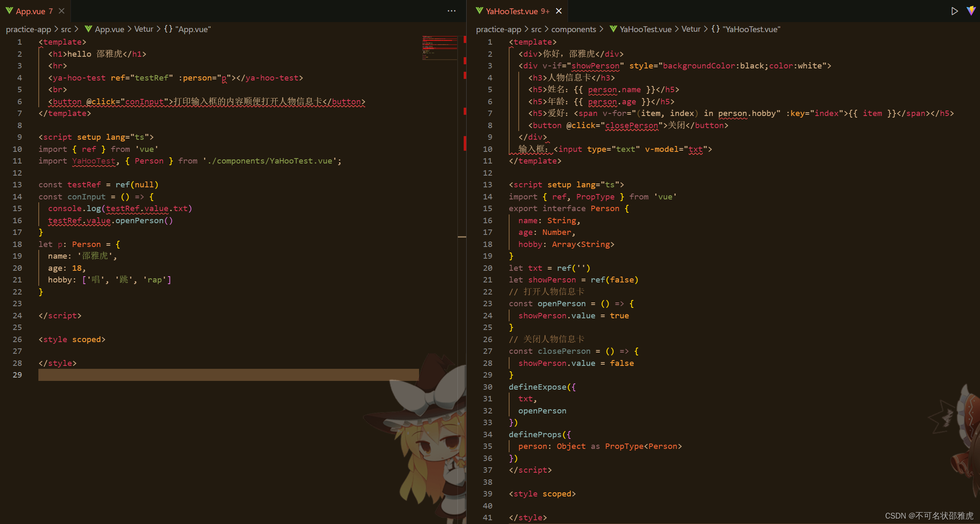Click the Vue icon on App.vue tab
The width and height of the screenshot is (980, 524).
click(9, 11)
